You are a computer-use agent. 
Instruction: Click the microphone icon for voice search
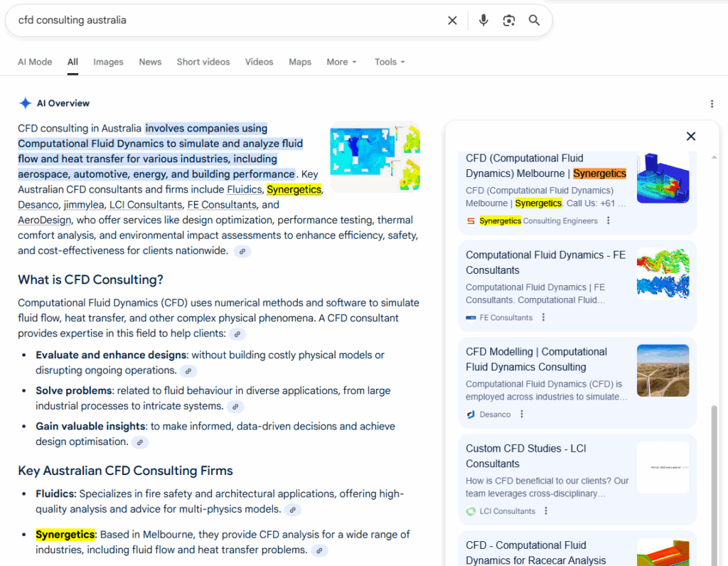483,20
